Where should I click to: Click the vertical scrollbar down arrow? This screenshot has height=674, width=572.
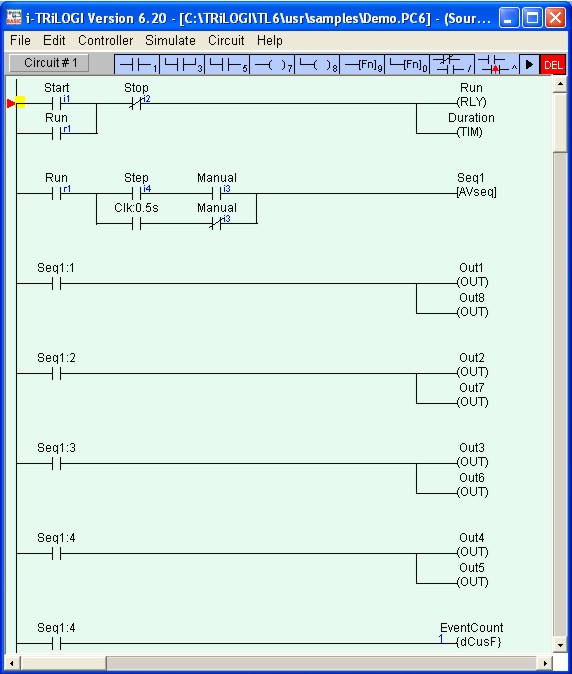tap(560, 644)
